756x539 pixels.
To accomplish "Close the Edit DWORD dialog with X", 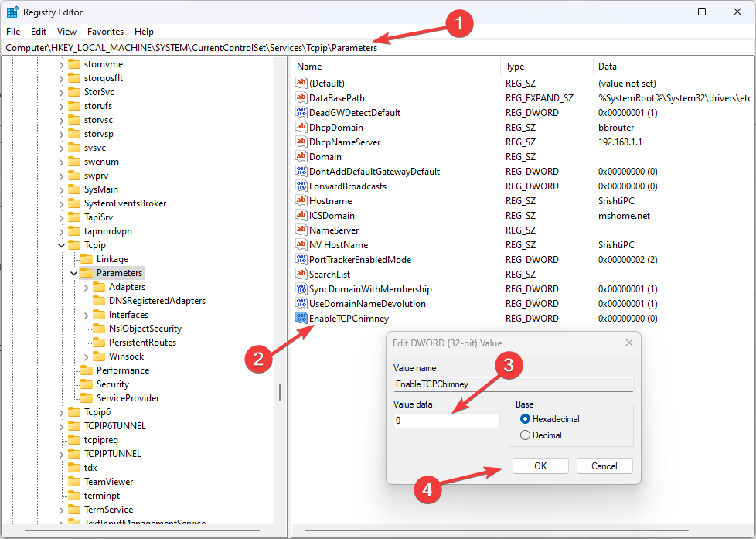I will (x=628, y=343).
